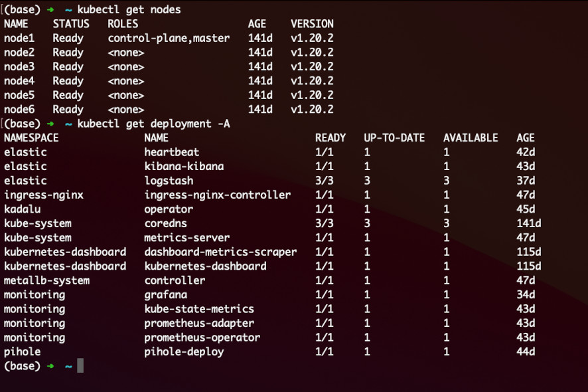This screenshot has height=392, width=588.
Task: Select the node5 name
Action: tap(19, 95)
